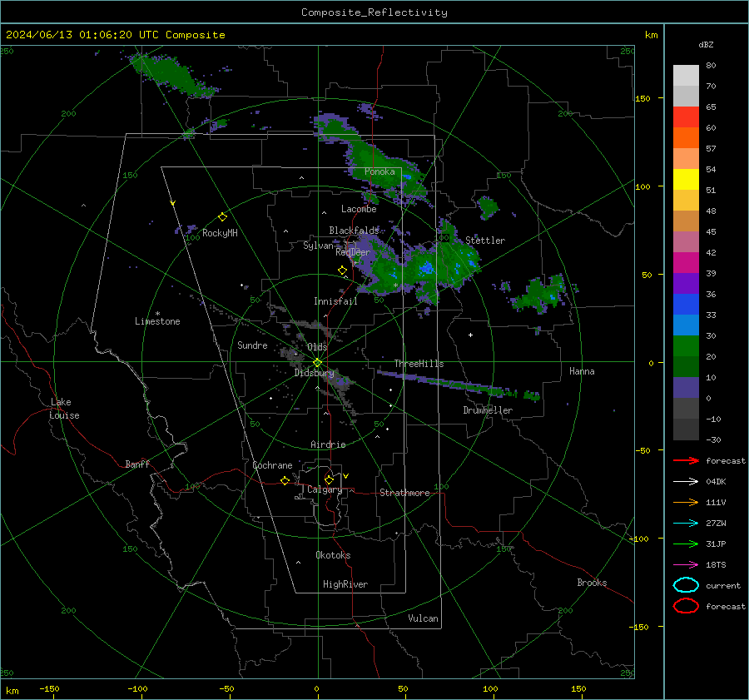Click the Lake Louise label

tap(64, 409)
